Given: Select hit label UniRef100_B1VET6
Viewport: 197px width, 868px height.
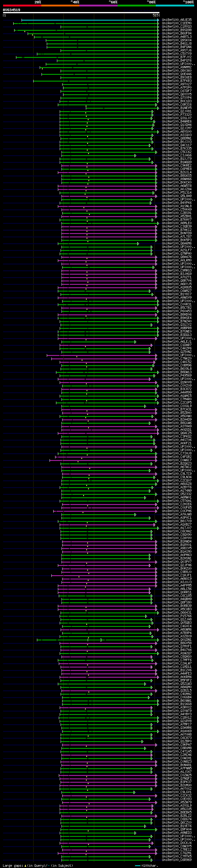Looking at the screenshot, I should click(177, 826).
